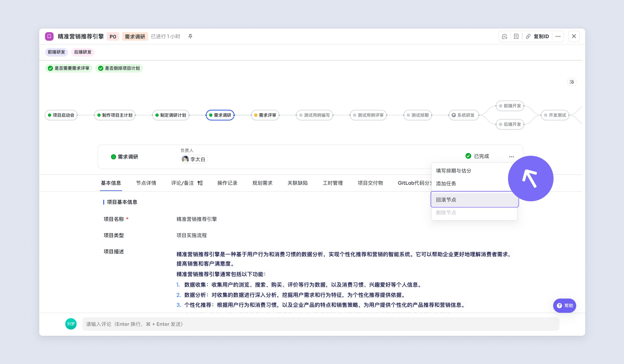Select the 系统研发 workflow node

[464, 115]
